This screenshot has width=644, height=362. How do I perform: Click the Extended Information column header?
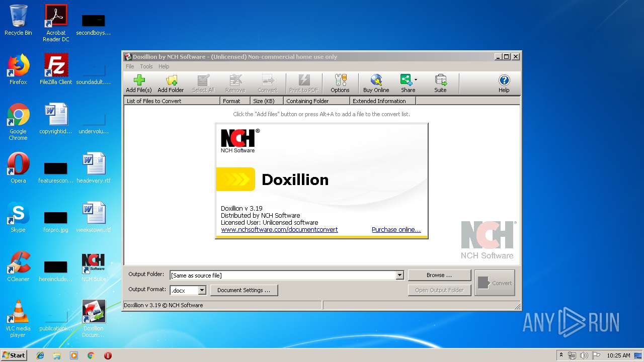(x=383, y=101)
